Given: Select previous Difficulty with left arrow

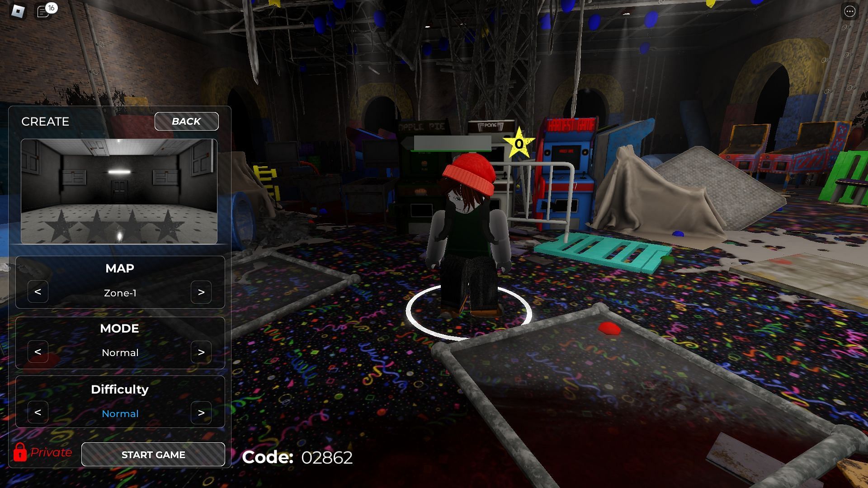Looking at the screenshot, I should pyautogui.click(x=38, y=413).
